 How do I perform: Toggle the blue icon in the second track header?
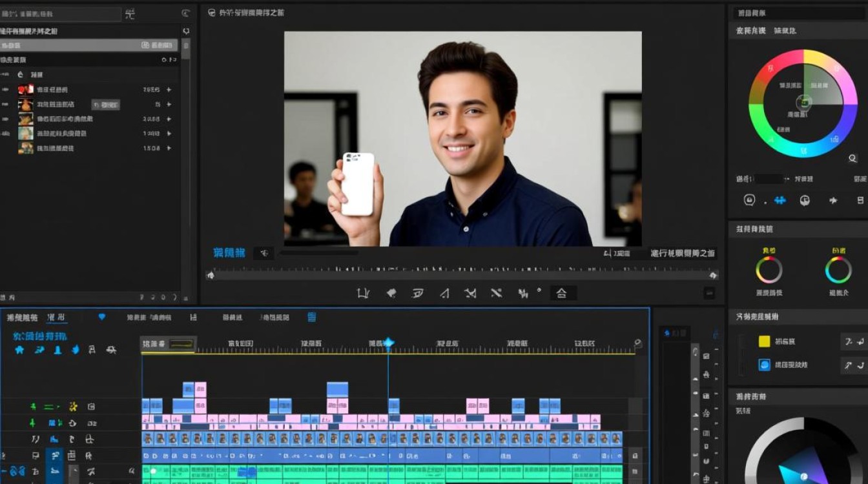coord(53,423)
